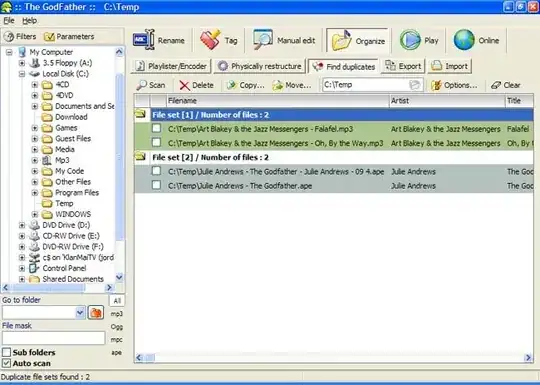Click the network share c$ icon
540x385 pixels.
click(34, 257)
